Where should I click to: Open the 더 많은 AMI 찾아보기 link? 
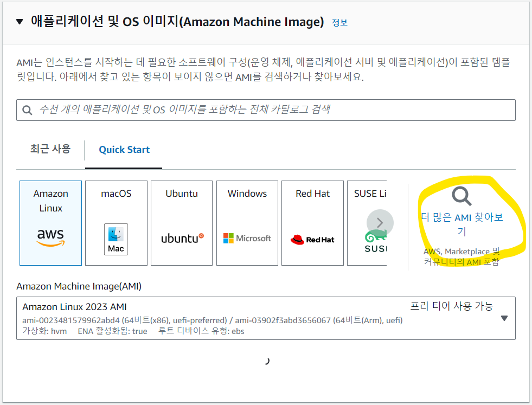tap(462, 224)
